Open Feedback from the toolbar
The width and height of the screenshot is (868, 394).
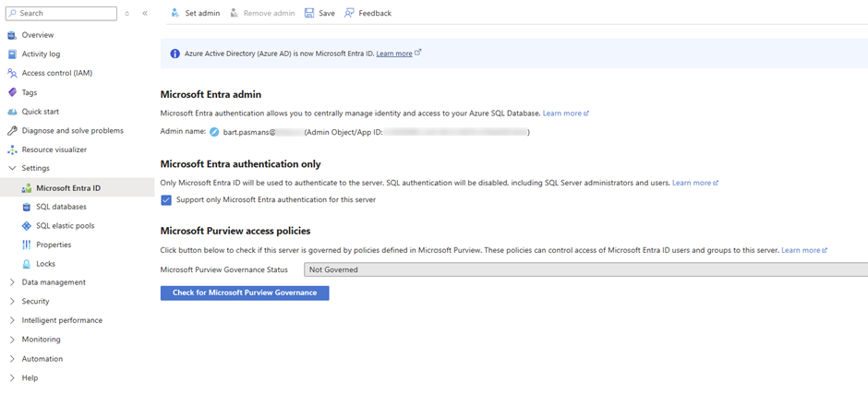(x=368, y=13)
